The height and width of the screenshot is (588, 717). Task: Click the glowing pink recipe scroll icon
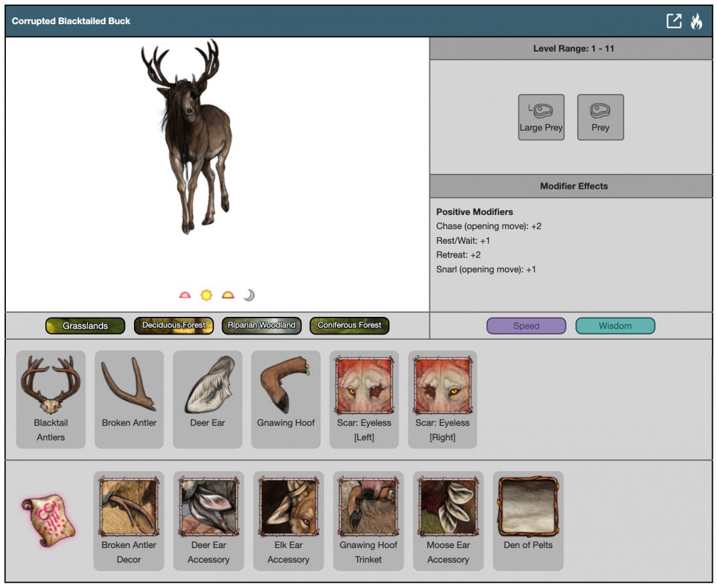point(48,521)
